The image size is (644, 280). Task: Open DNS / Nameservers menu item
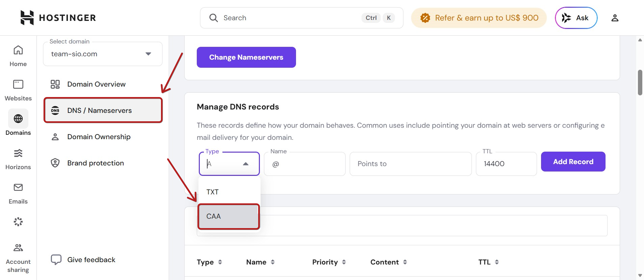(x=103, y=111)
